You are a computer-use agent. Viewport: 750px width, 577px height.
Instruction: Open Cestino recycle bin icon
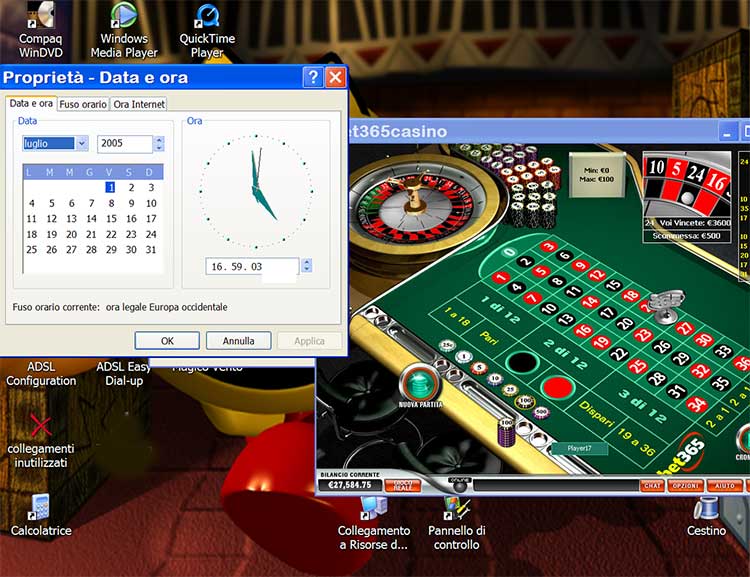[x=706, y=516]
